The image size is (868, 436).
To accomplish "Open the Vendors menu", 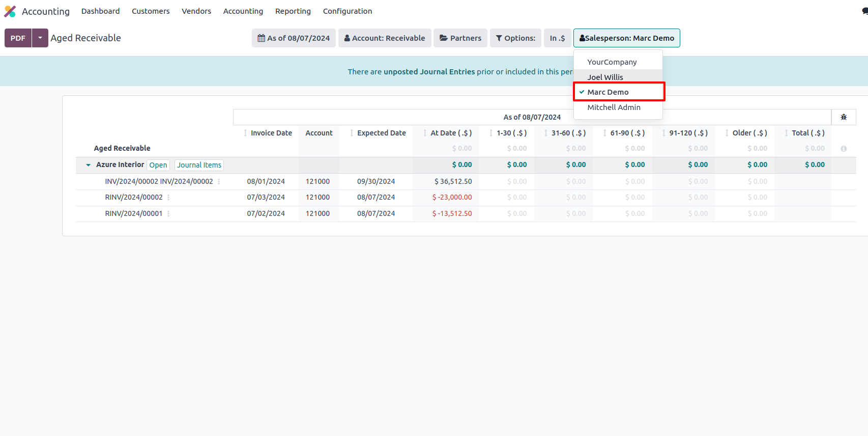I will pos(196,11).
